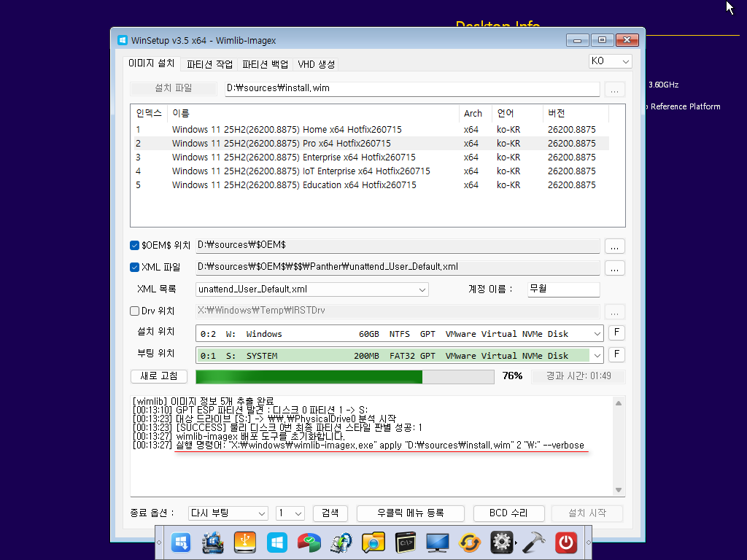Screen dimensions: 747x560
Task: Click the light-blue Windows logo dock icon
Action: [x=276, y=542]
